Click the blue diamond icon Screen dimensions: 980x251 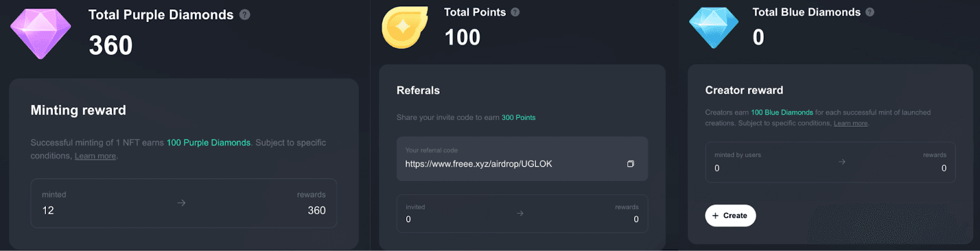[714, 28]
